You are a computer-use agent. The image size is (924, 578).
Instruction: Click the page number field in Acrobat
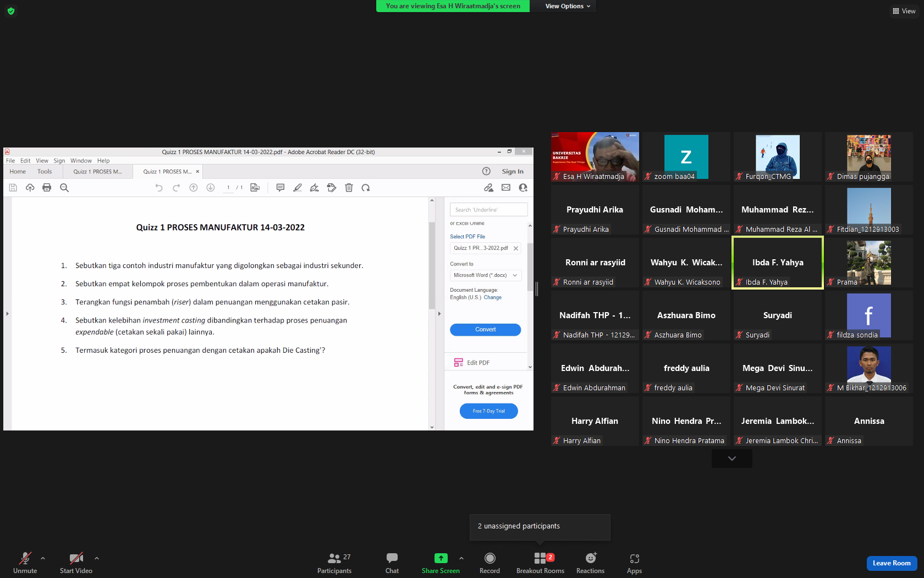point(228,188)
